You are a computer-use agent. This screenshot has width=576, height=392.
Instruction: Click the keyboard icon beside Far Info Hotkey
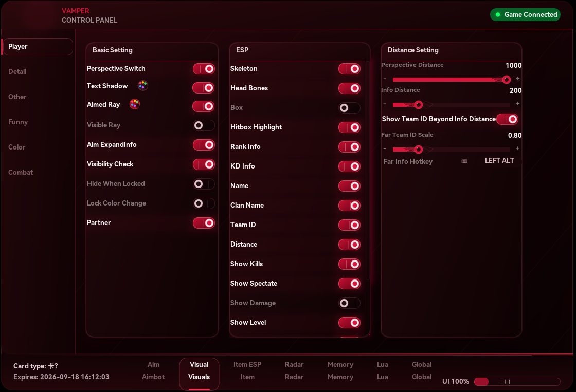[x=464, y=161]
